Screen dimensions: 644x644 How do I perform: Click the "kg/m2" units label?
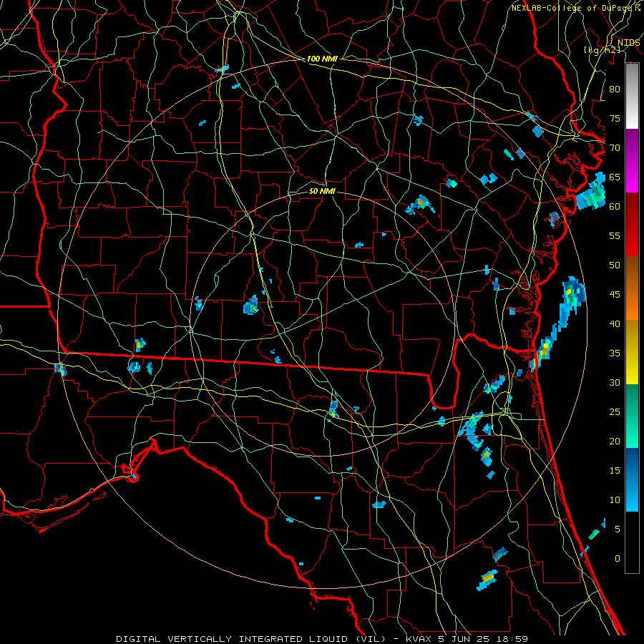point(602,49)
